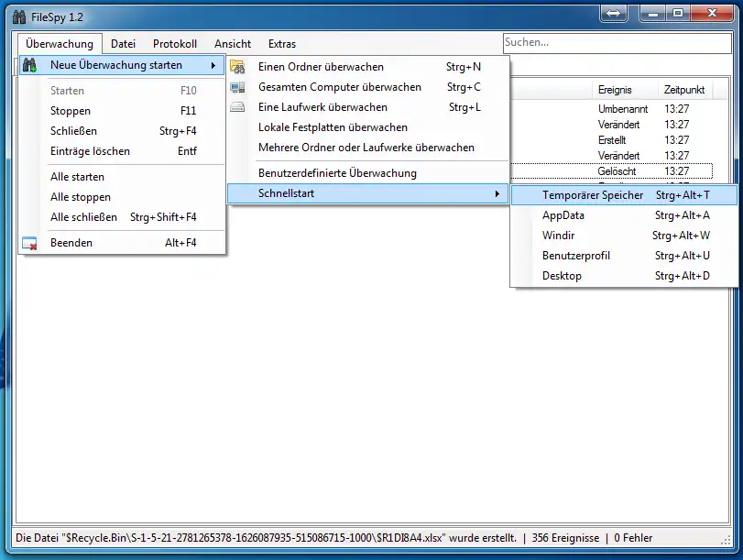Click the status bar file created message
This screenshot has height=560, width=743.
click(x=266, y=538)
